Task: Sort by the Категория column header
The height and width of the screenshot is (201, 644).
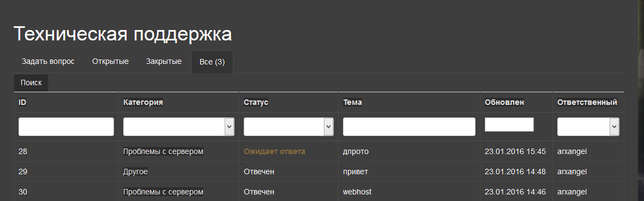Action: 143,102
